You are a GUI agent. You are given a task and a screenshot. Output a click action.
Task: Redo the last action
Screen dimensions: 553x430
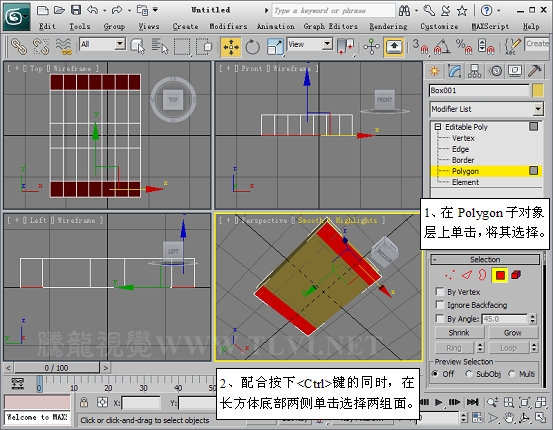coord(117,10)
